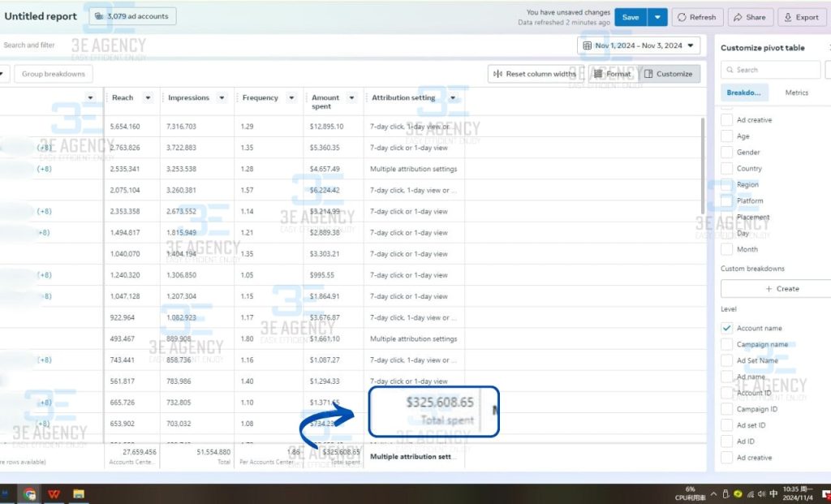Switch to the Metrics tab
Image resolution: width=831 pixels, height=504 pixels.
click(796, 93)
